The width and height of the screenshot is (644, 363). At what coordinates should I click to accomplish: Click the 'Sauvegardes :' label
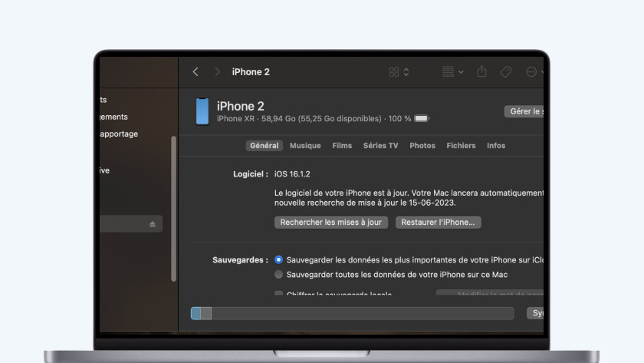click(x=240, y=260)
